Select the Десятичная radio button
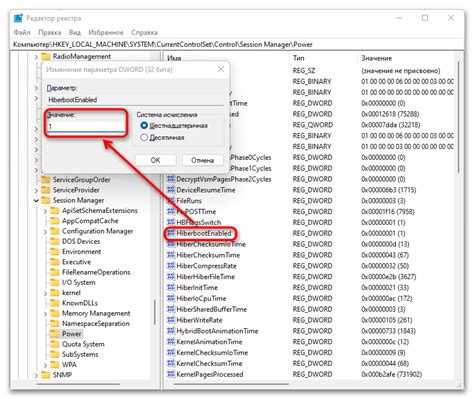Viewport: 474px width, 399px height. coord(144,137)
